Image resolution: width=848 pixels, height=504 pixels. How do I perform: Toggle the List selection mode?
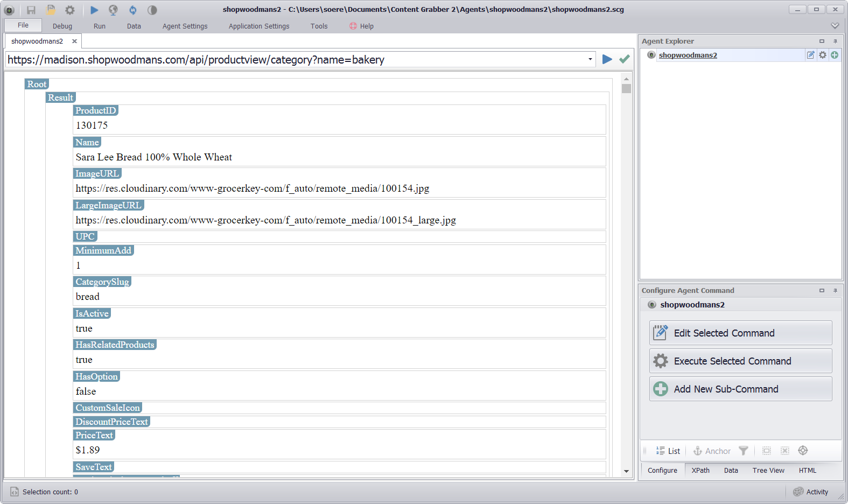point(668,451)
